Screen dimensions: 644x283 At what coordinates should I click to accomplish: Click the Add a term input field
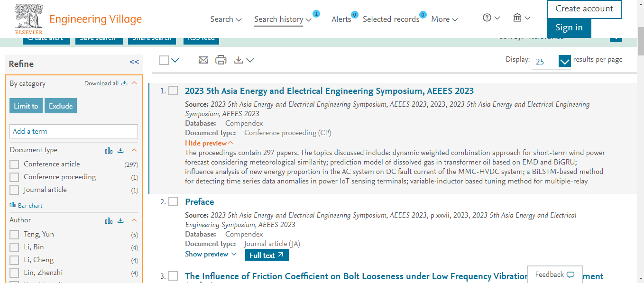point(74,131)
